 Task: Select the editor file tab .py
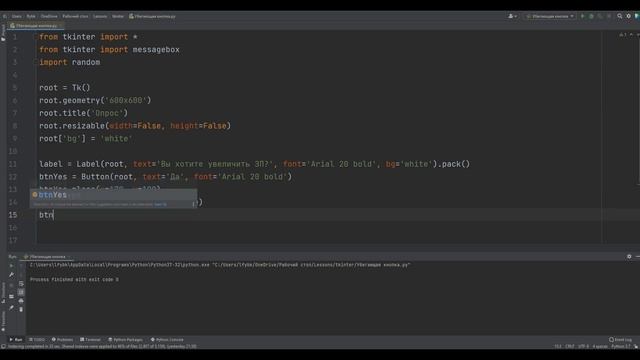[x=35, y=26]
